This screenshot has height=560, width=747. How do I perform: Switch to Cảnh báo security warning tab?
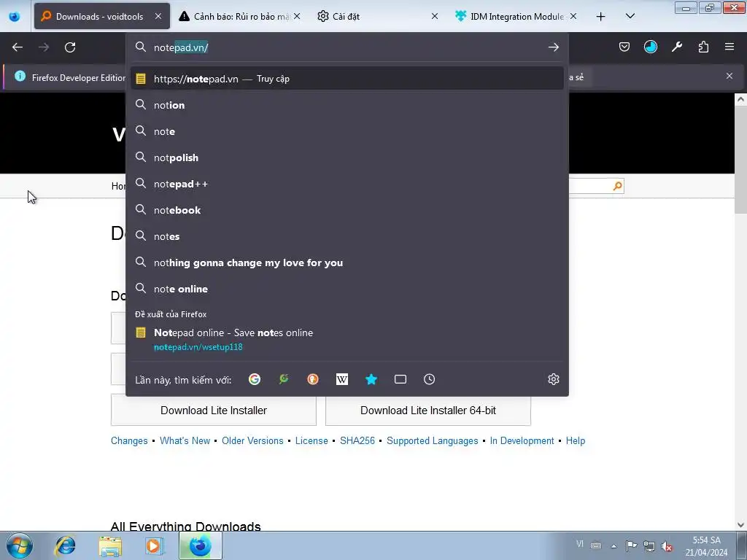[239, 16]
